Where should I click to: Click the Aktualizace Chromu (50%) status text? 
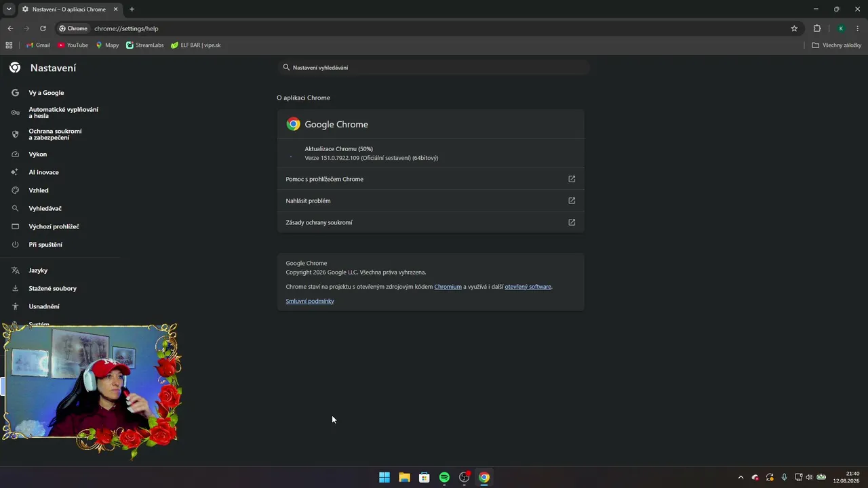pyautogui.click(x=338, y=149)
